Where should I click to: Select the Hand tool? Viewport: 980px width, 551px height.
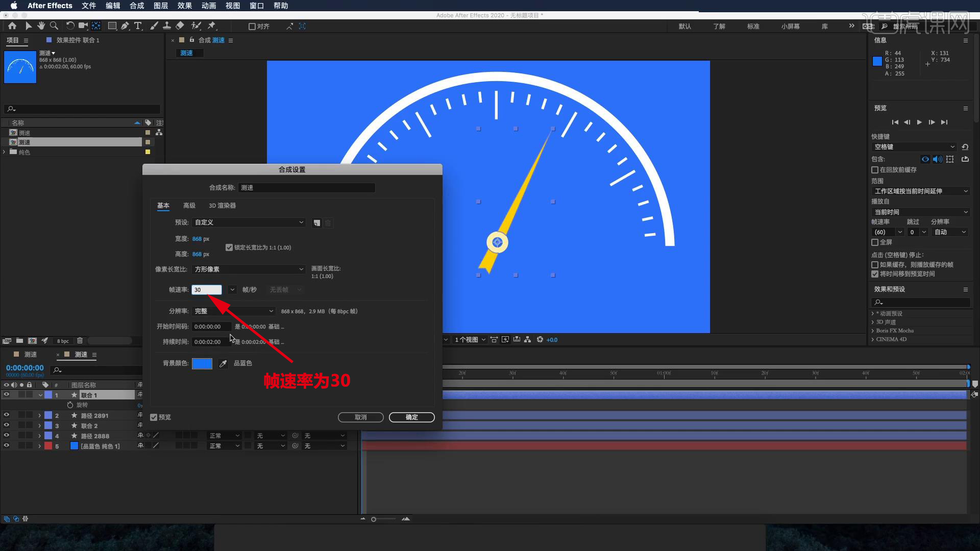(41, 26)
